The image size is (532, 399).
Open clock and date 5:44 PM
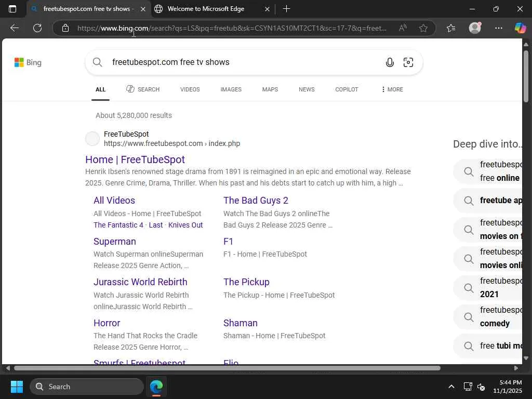pos(508,387)
